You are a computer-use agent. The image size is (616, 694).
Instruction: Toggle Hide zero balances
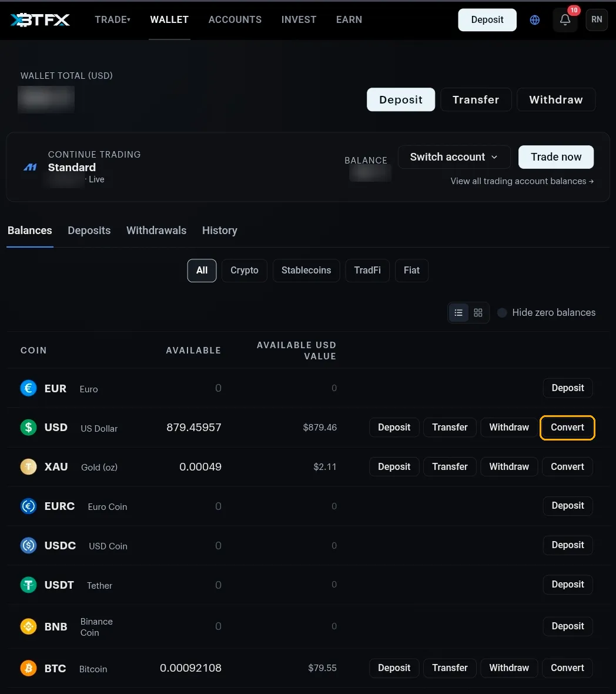click(x=502, y=312)
